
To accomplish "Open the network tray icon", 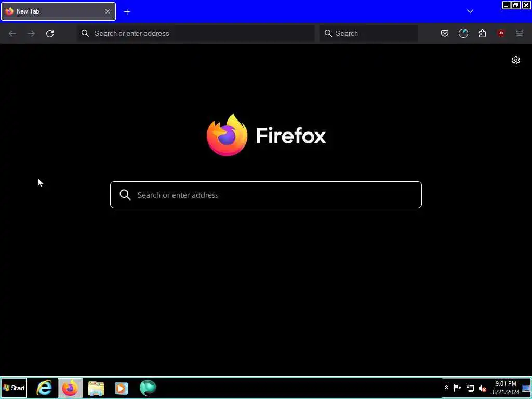I will (x=470, y=388).
